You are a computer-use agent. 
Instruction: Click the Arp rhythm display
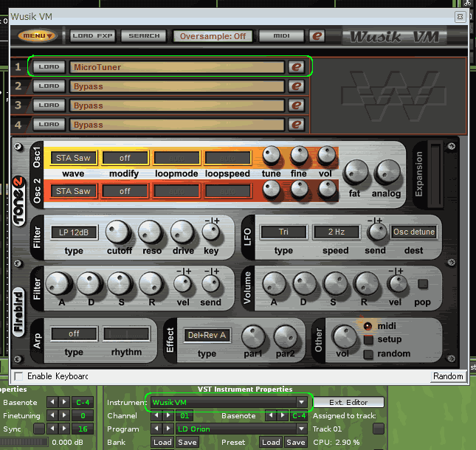(x=126, y=333)
